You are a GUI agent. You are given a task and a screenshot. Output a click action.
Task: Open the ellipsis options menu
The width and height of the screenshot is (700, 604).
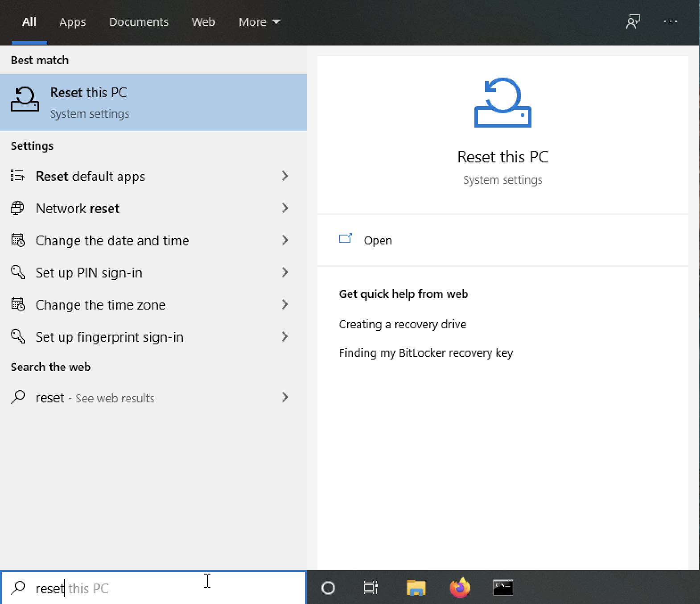(671, 21)
